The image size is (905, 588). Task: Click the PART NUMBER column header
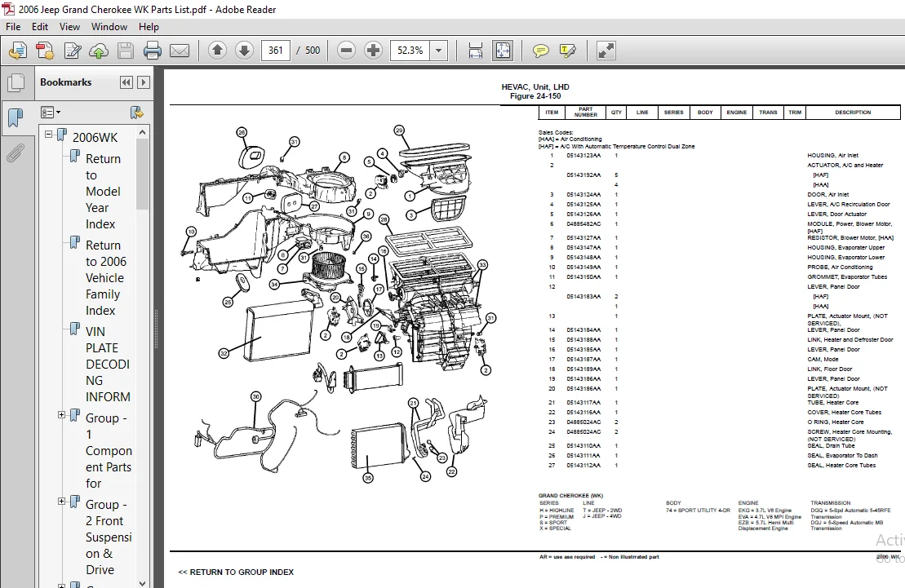pyautogui.click(x=585, y=112)
